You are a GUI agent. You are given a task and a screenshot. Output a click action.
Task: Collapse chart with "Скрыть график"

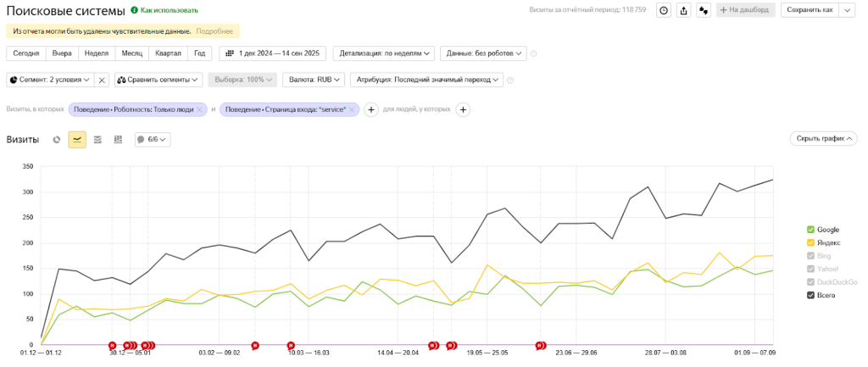tap(823, 139)
